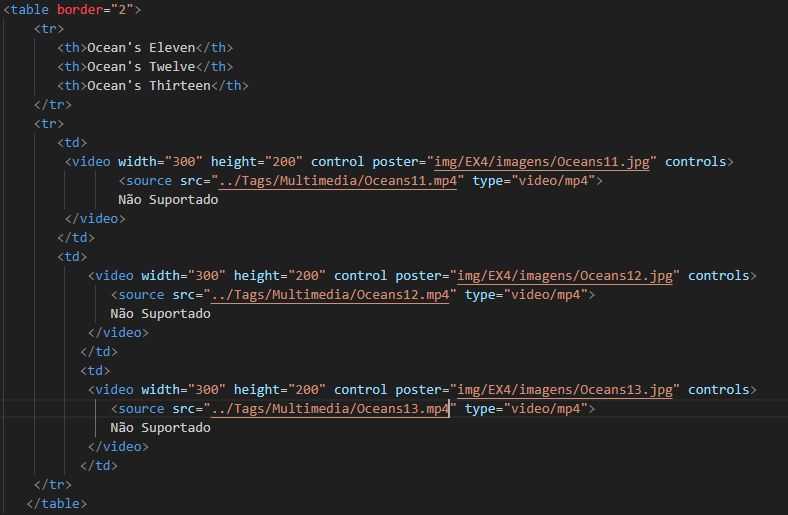Click "Não Suportado" text below the Oceans11 source
Image resolution: width=788 pixels, height=515 pixels.
(168, 199)
